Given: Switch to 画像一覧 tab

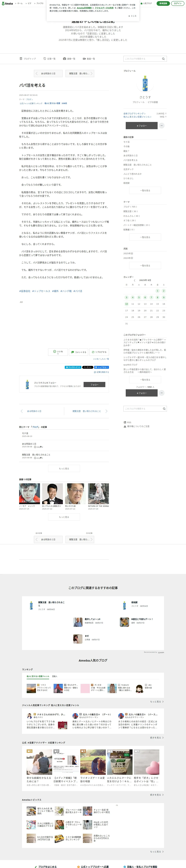Looking at the screenshot, I should click(69, 59).
